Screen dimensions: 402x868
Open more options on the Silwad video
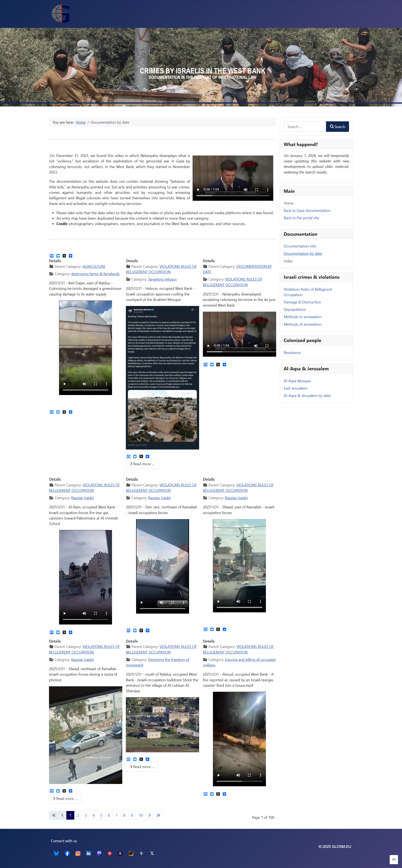[260, 601]
